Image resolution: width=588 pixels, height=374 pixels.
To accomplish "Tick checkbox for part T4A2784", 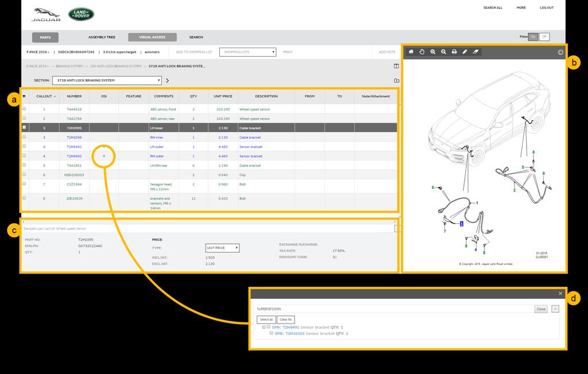I will pyautogui.click(x=24, y=118).
